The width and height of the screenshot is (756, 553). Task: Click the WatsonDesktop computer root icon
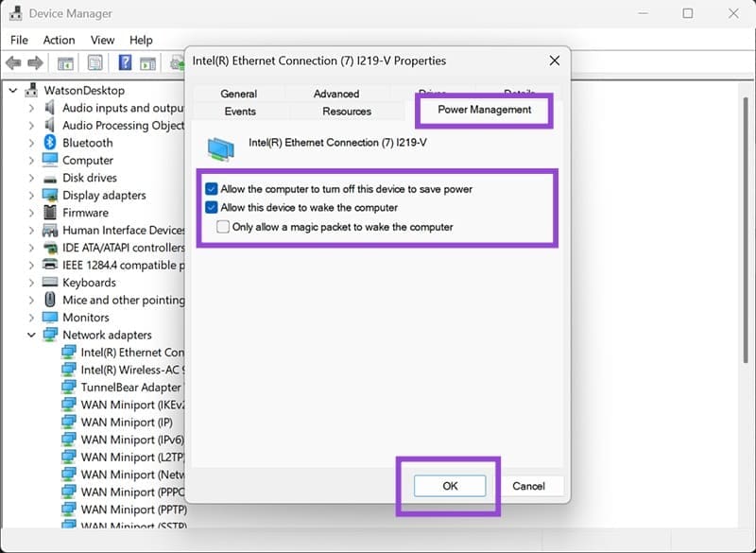click(x=31, y=90)
